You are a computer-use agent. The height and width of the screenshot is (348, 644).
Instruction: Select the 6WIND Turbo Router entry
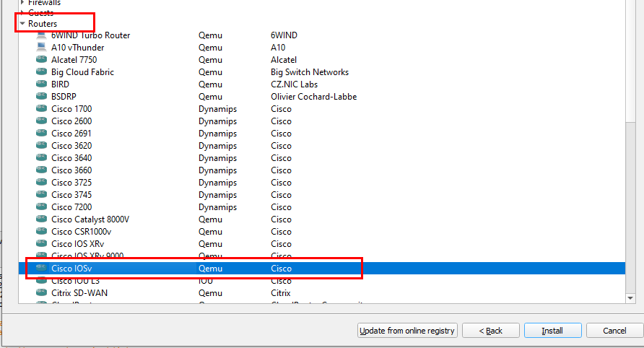pyautogui.click(x=90, y=35)
